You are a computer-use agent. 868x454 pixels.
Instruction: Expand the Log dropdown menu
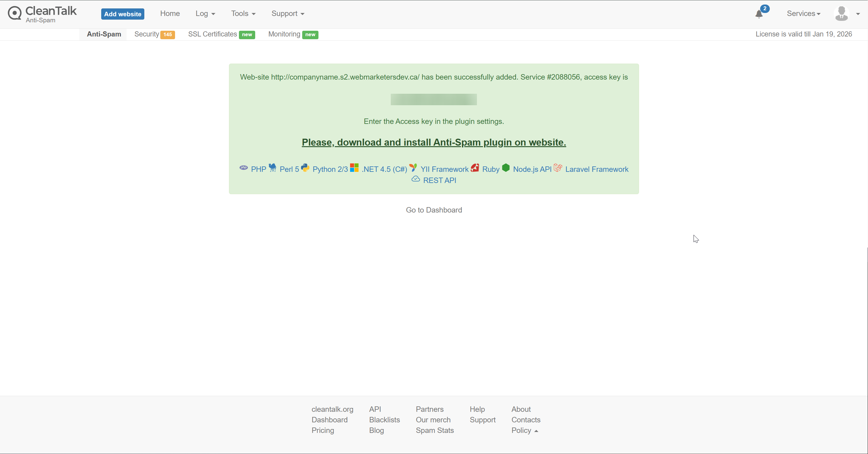coord(205,14)
